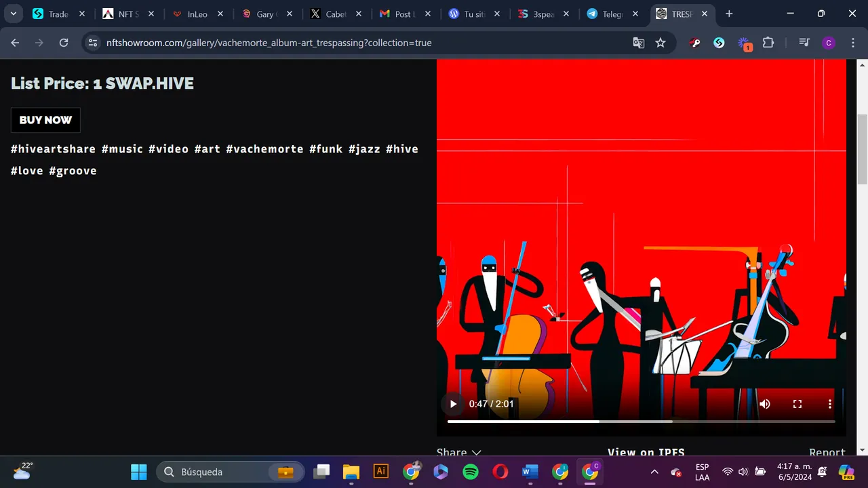Show hidden system tray icons
This screenshot has height=488, width=868.
pos(654,472)
